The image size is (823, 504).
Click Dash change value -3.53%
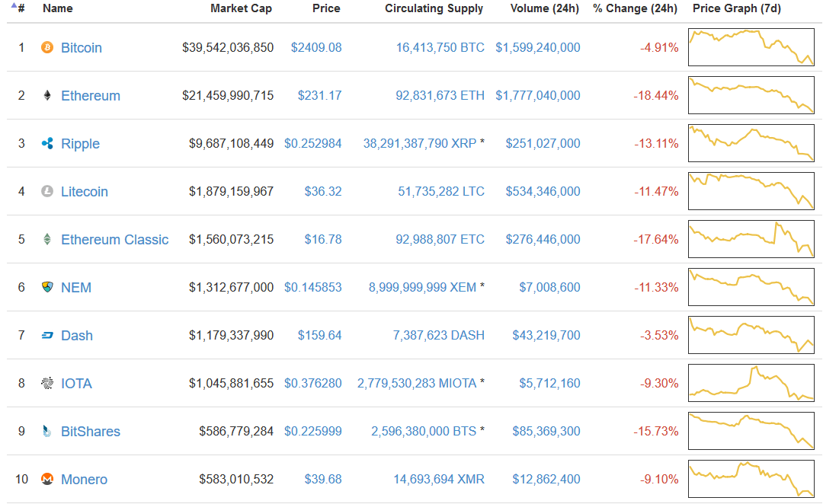[x=659, y=336]
